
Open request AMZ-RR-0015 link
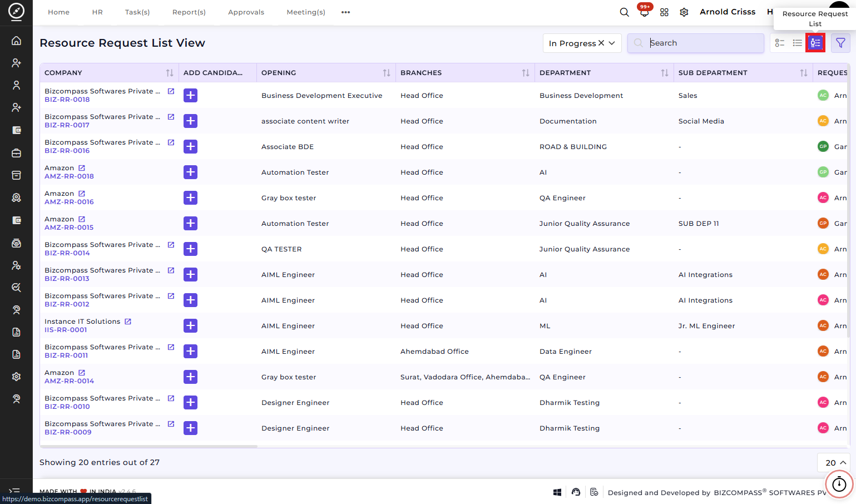[x=69, y=228]
